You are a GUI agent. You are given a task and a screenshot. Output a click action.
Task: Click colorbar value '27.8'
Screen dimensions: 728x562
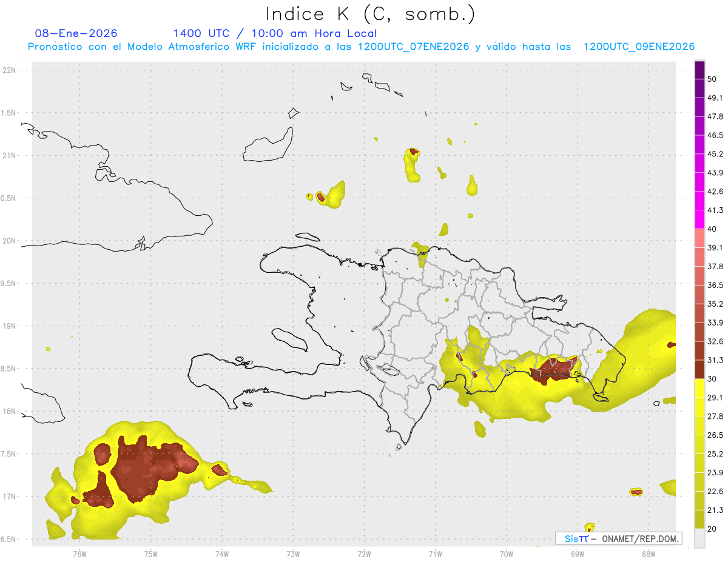coord(715,416)
